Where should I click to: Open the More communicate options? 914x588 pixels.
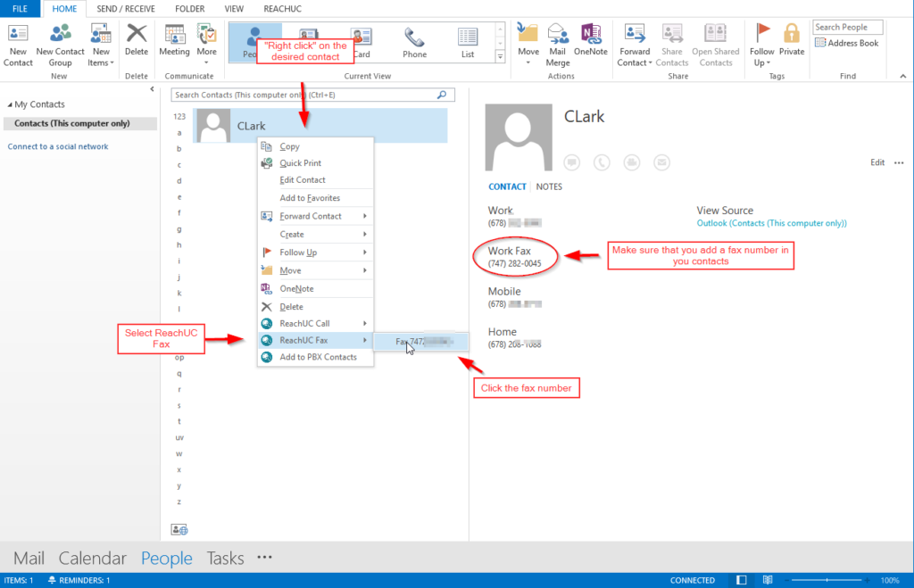coord(206,44)
